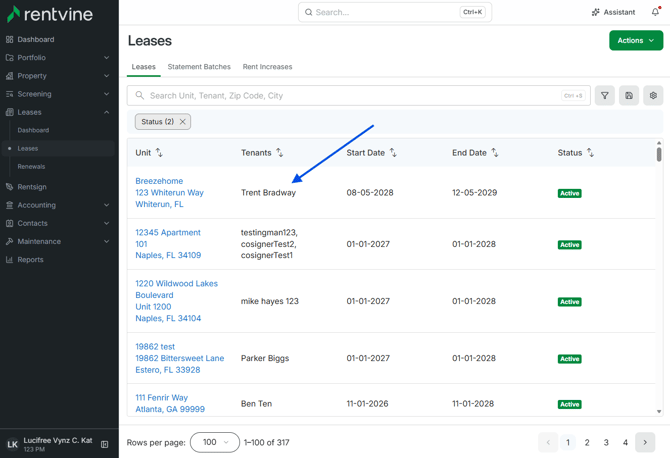
Task: Click end date 12-05-2029
Action: [x=475, y=193]
